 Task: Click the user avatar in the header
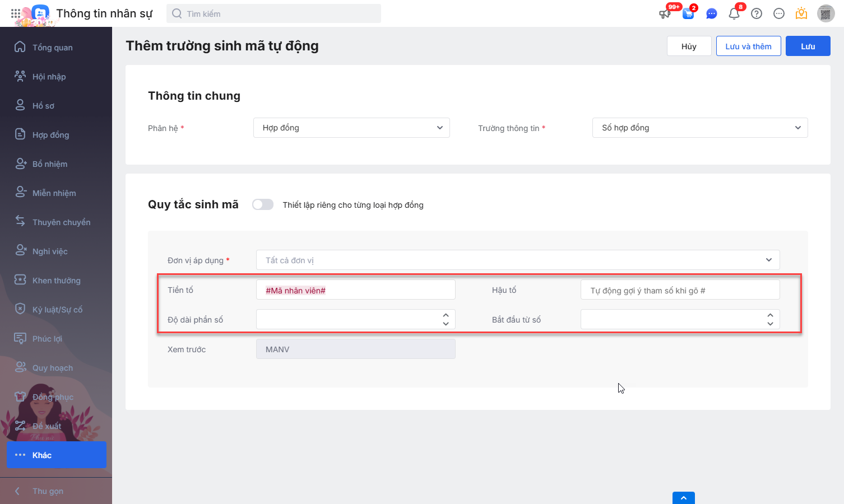826,14
